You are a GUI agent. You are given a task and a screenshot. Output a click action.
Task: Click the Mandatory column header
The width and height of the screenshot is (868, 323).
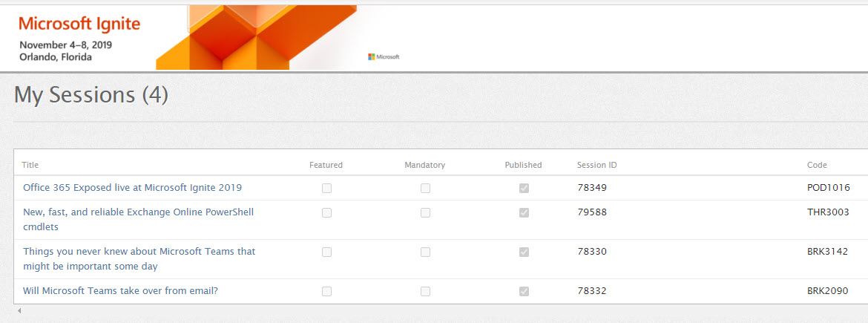pyautogui.click(x=424, y=165)
